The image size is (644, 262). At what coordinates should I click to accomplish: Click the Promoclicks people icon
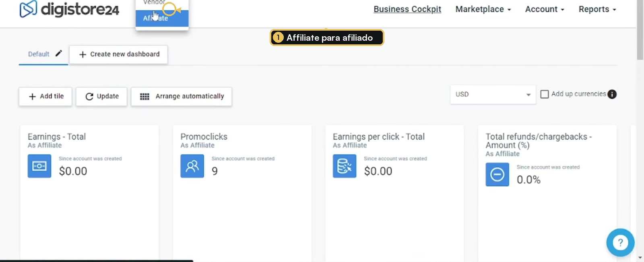point(192,166)
